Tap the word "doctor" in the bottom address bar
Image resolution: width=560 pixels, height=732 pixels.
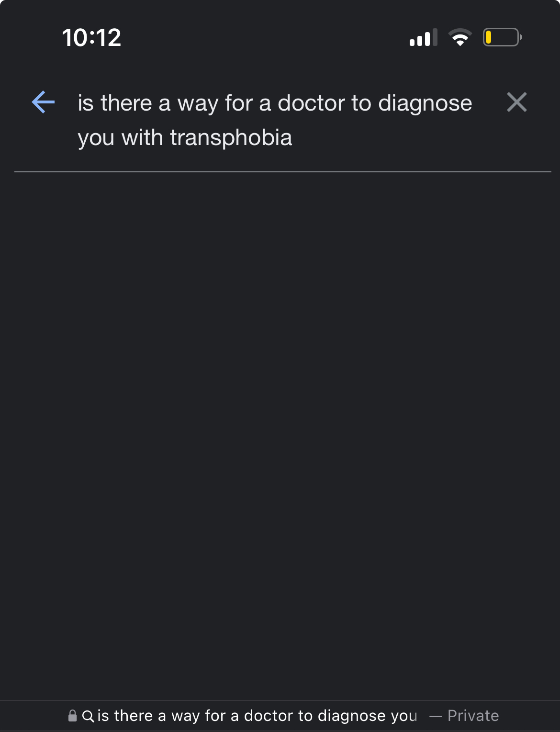(268, 716)
